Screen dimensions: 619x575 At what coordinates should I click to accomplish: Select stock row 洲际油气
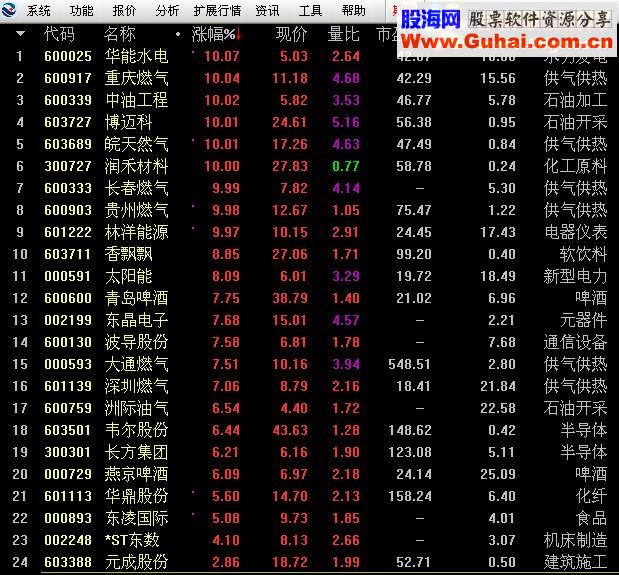pos(310,408)
